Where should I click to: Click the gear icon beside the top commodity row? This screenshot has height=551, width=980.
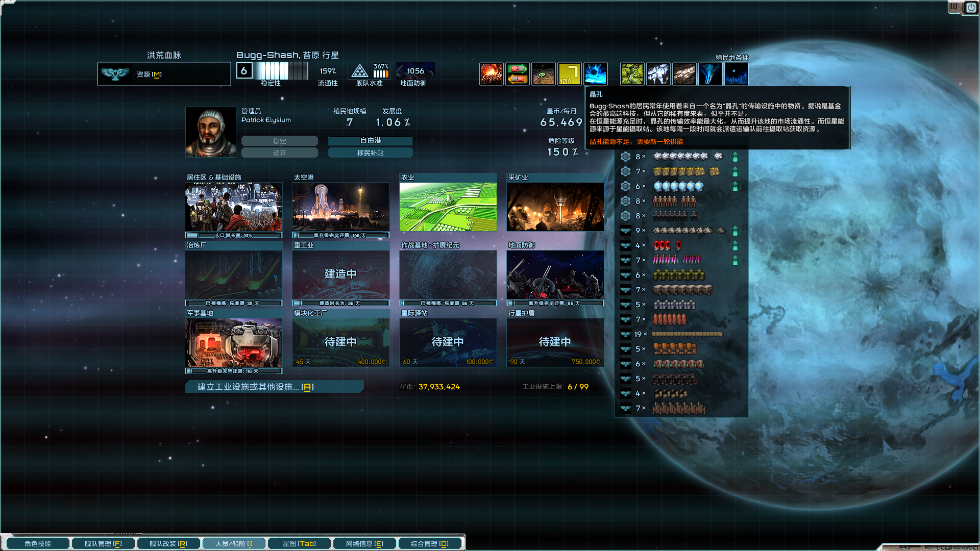click(x=625, y=157)
